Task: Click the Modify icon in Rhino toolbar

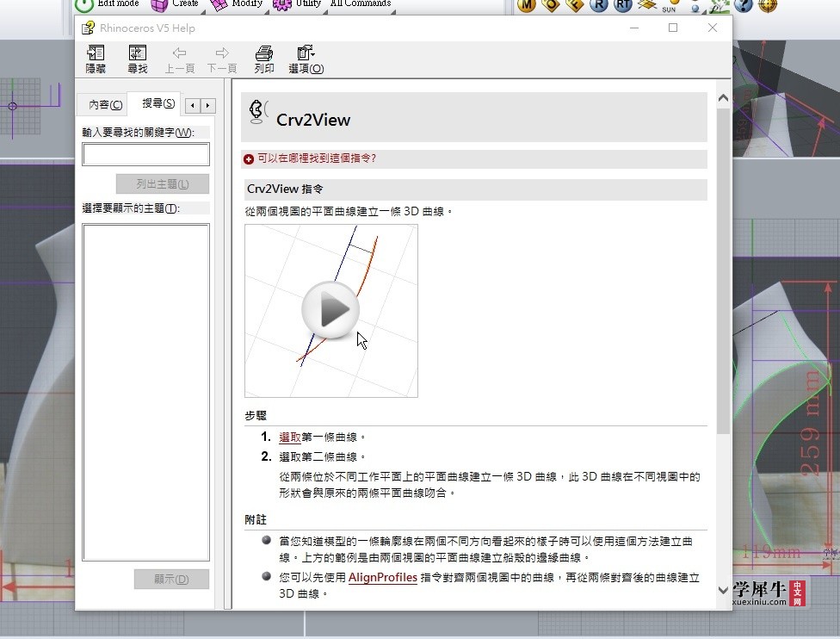Action: 219,5
